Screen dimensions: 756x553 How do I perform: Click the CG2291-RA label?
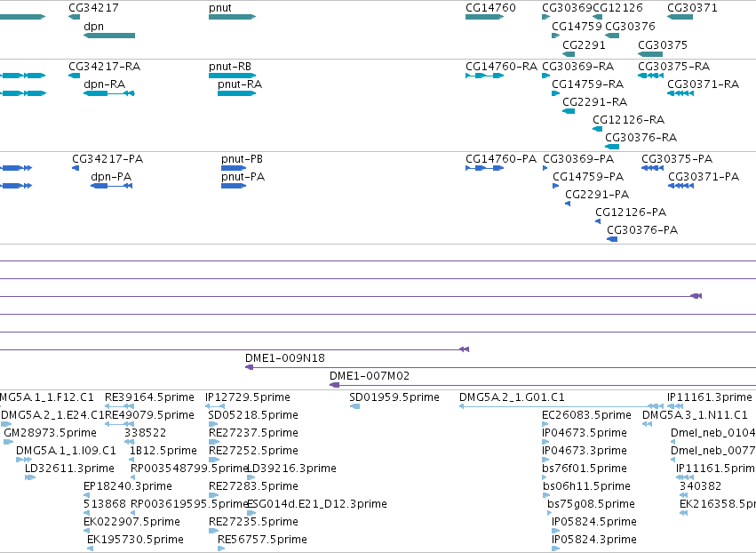coord(594,102)
